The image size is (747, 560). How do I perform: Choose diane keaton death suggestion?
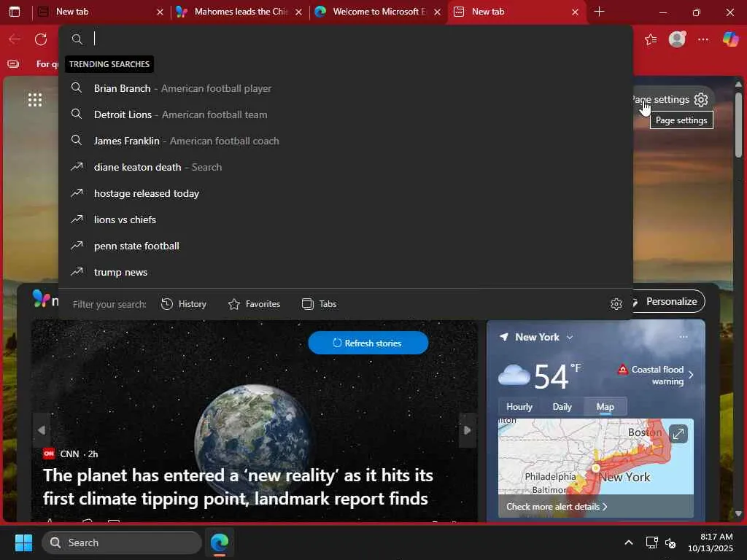[x=345, y=167]
